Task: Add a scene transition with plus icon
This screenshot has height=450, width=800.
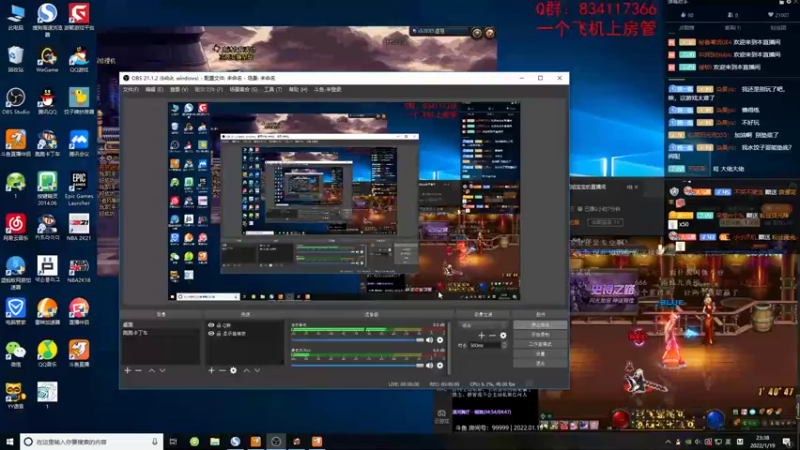Action: tap(481, 335)
